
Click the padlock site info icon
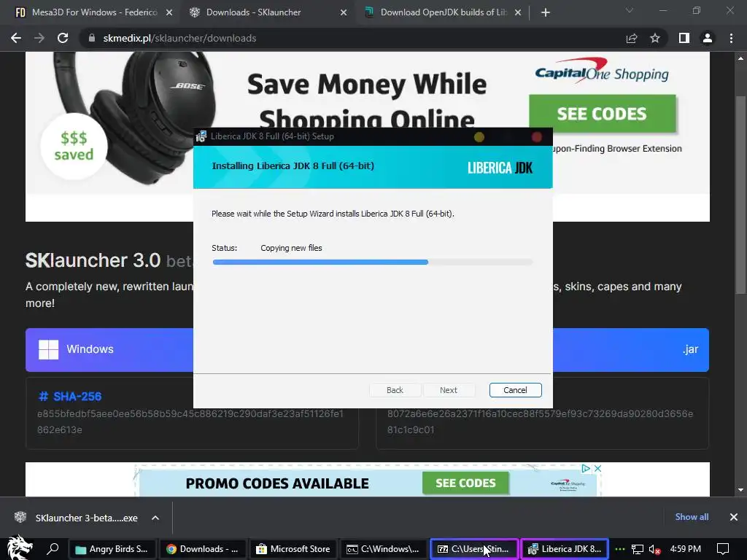click(92, 38)
